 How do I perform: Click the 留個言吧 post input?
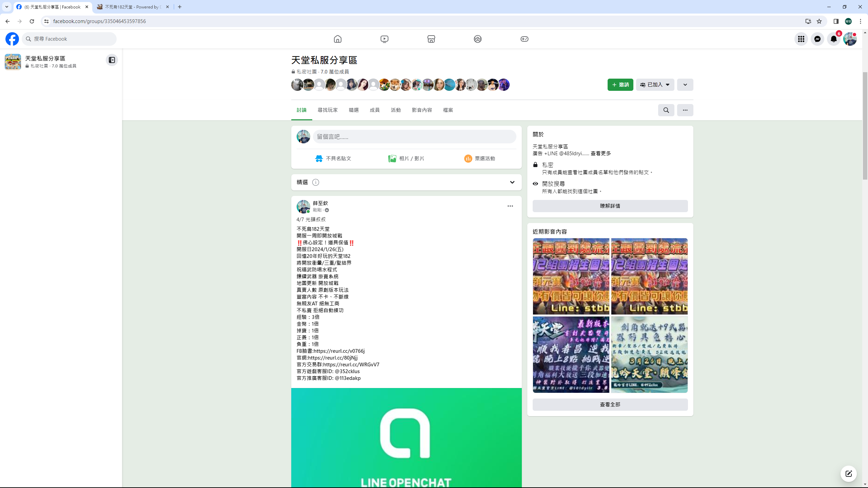[x=414, y=137]
